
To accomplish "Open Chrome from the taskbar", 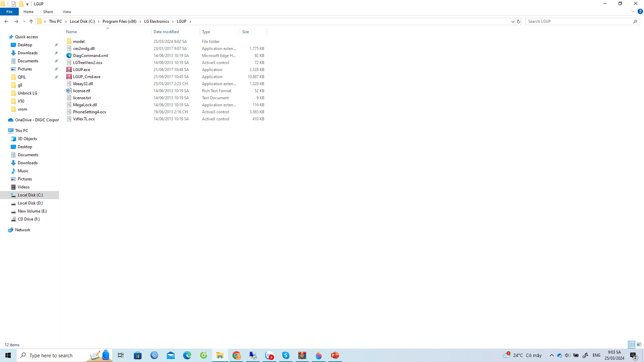I will (236, 355).
